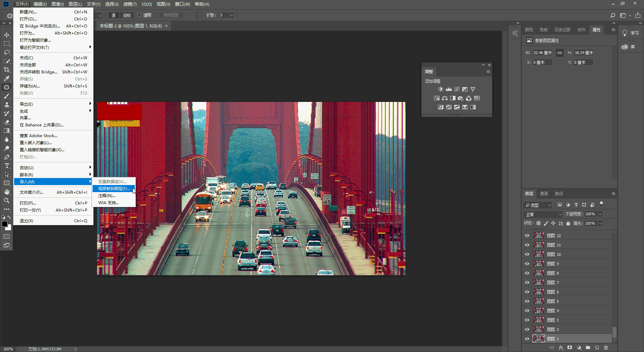Select the Move tool
The width and height of the screenshot is (644, 352).
click(7, 35)
